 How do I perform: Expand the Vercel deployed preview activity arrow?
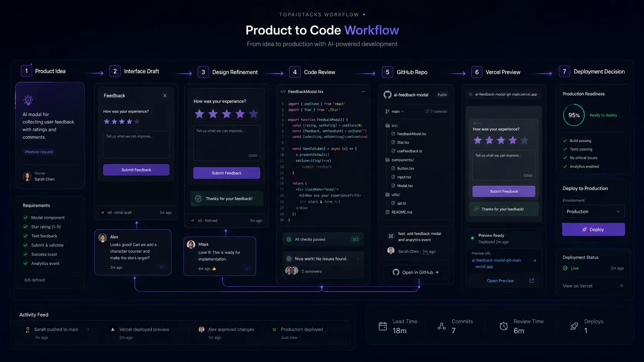pos(178,329)
